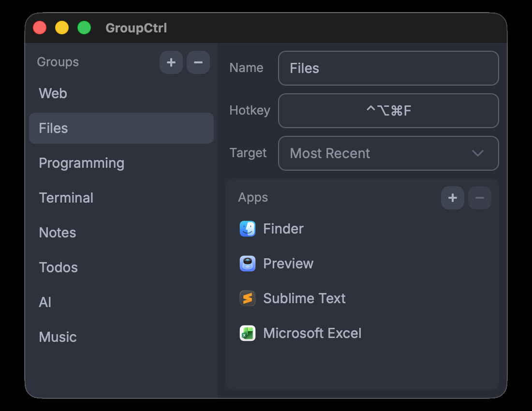Select the Music group

[x=58, y=337]
